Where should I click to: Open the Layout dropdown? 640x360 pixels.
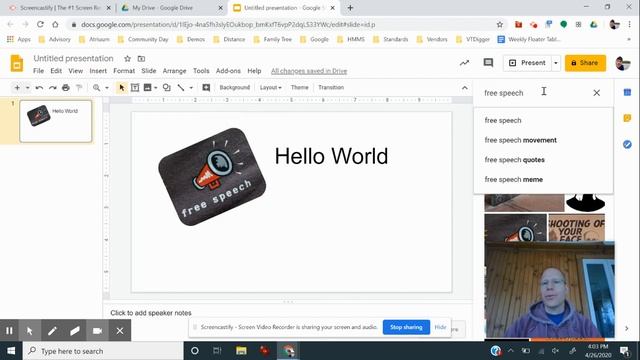(271, 87)
